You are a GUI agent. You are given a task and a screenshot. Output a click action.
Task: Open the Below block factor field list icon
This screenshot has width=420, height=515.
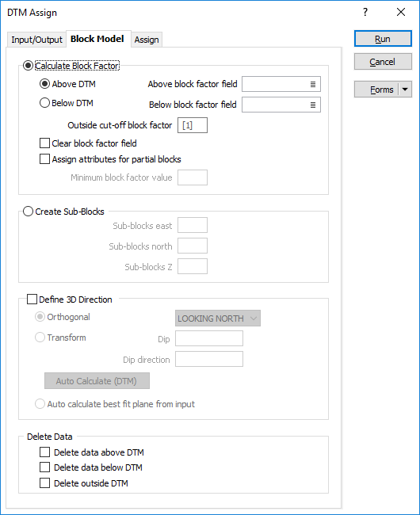click(313, 105)
